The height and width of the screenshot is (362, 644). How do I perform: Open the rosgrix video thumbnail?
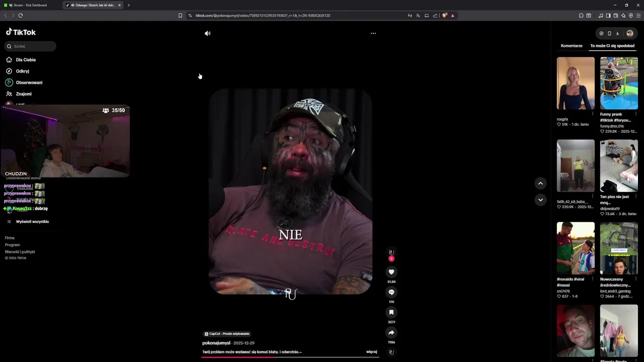click(x=576, y=83)
